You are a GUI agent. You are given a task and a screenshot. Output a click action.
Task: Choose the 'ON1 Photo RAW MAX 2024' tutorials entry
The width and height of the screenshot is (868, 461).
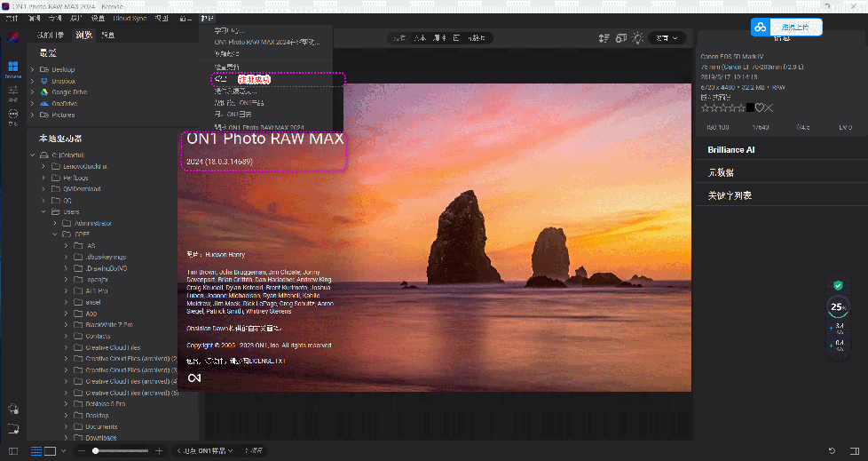coord(267,42)
